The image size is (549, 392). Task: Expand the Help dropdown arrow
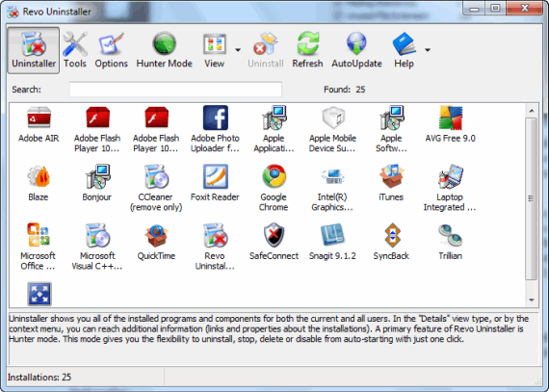tap(428, 50)
